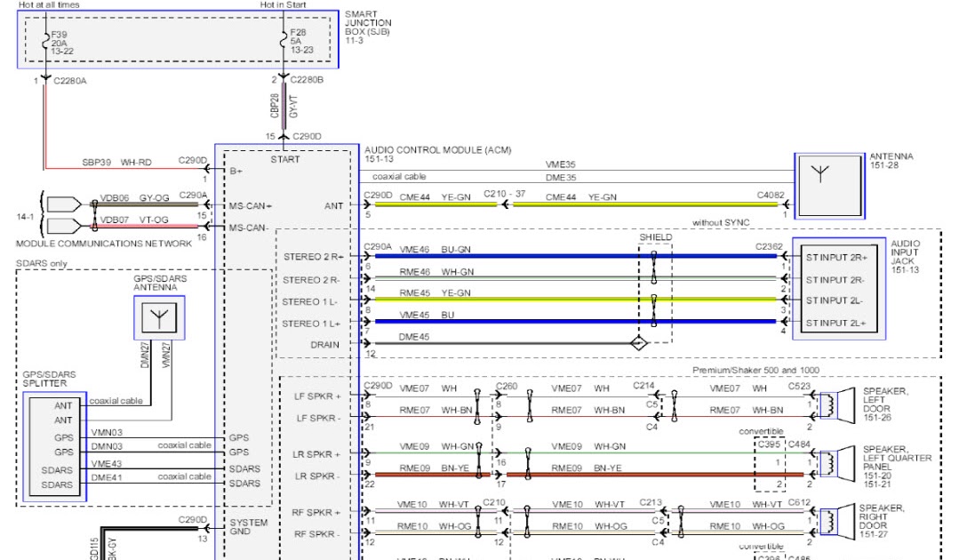Click the 'without SYNC' note
959x560 pixels.
click(x=721, y=222)
